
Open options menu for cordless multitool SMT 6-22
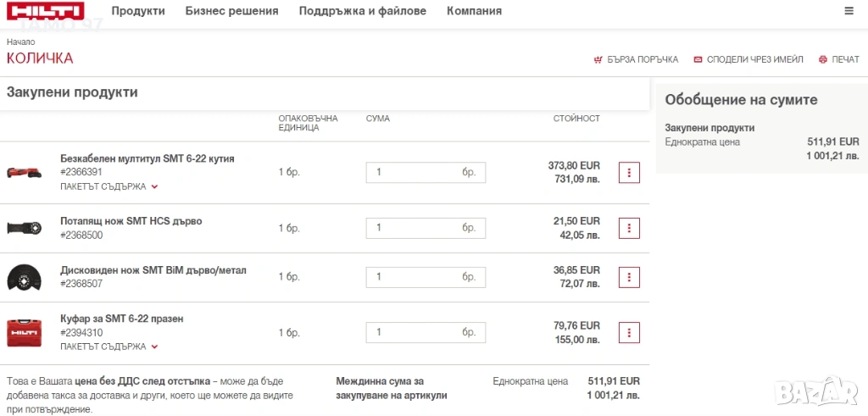click(629, 172)
